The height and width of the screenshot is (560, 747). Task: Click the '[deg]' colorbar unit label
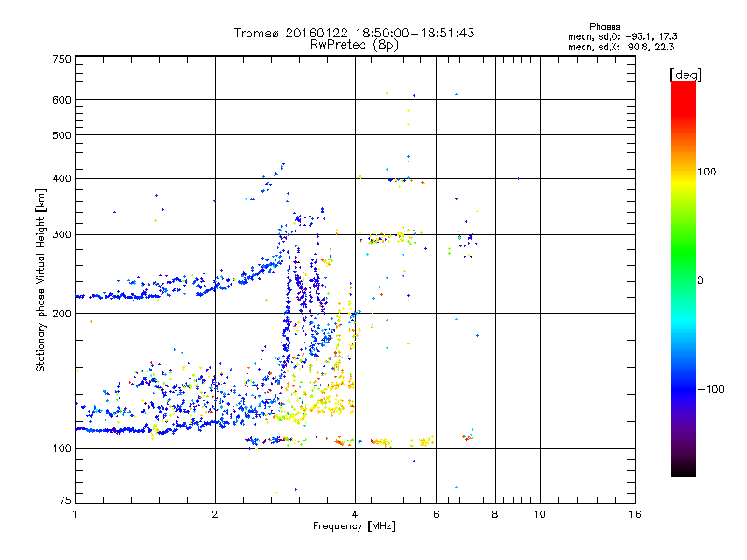(685, 75)
